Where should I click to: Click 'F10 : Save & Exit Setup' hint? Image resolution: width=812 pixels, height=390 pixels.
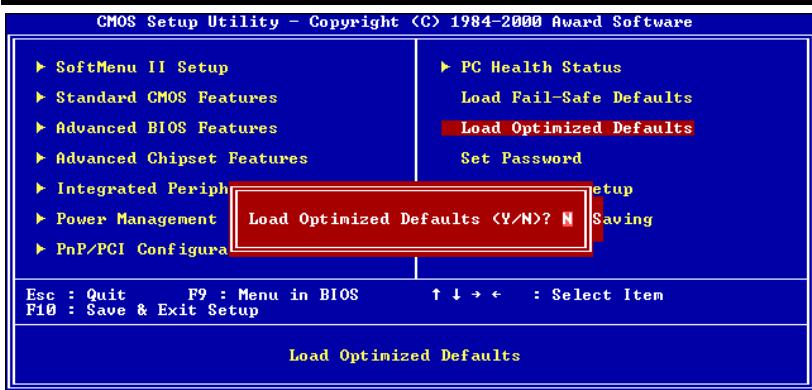pyautogui.click(x=142, y=310)
